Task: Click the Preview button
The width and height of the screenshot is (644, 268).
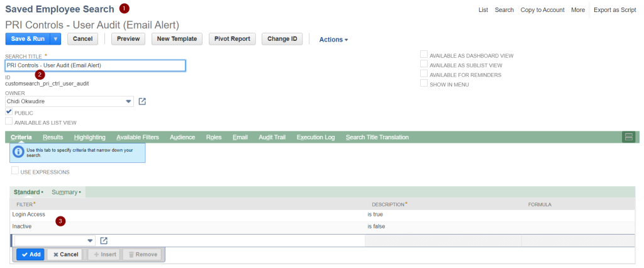Action: coord(128,39)
